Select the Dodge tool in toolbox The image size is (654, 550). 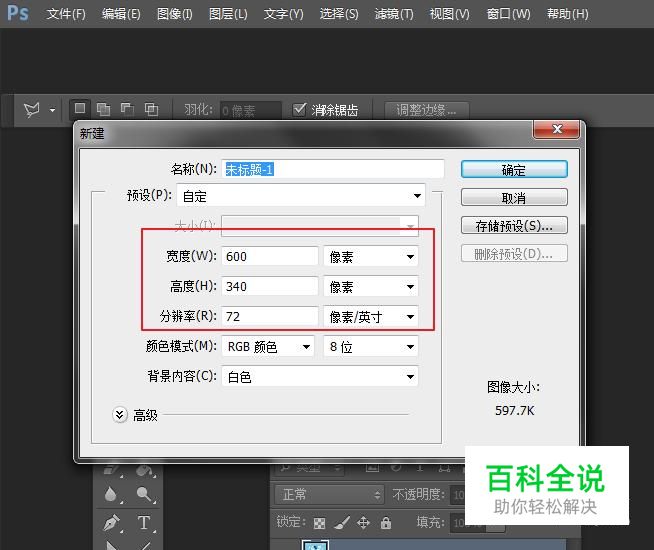pyautogui.click(x=144, y=495)
